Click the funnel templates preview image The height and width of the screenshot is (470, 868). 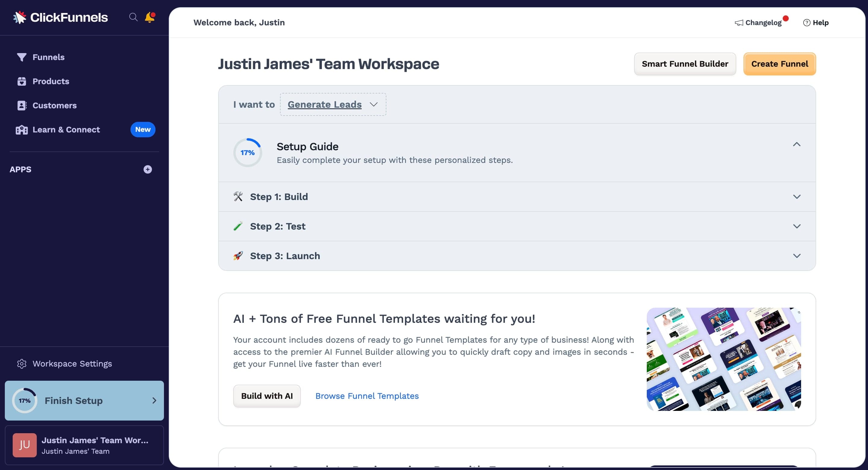click(724, 359)
